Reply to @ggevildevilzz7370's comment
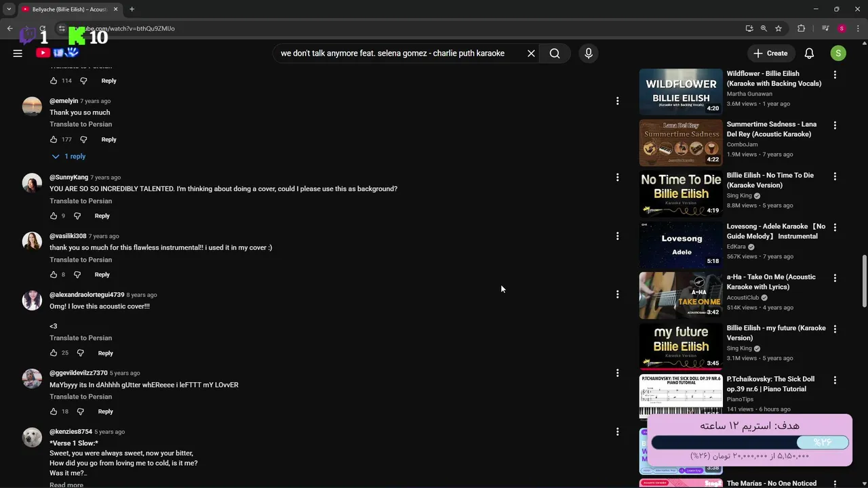Viewport: 868px width, 488px height. click(105, 411)
